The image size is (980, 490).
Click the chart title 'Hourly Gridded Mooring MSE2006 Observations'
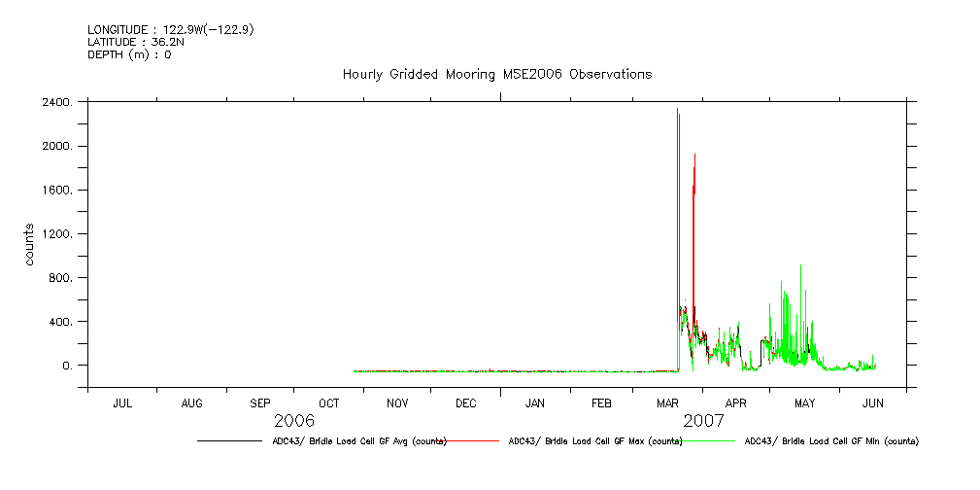coord(496,75)
